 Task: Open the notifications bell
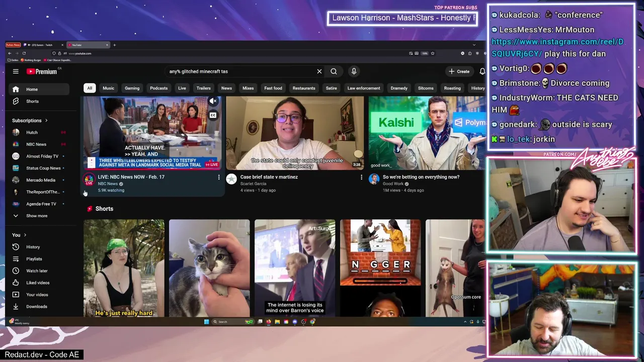click(x=482, y=71)
